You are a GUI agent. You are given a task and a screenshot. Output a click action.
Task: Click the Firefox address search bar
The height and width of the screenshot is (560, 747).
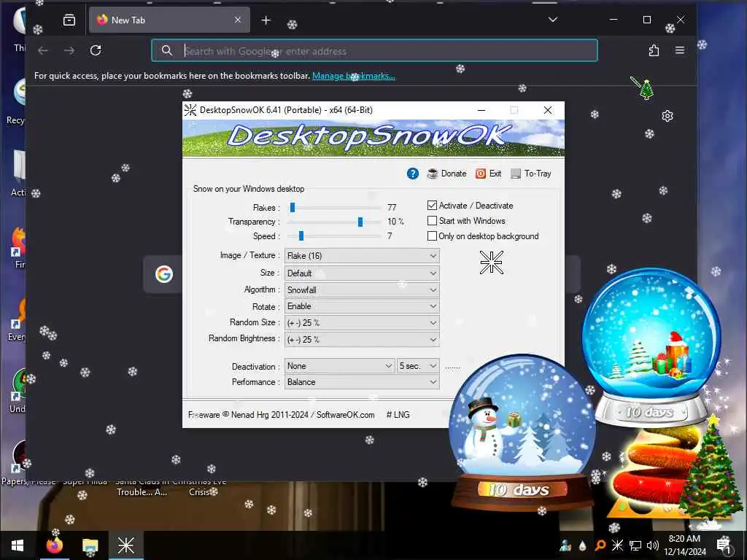[x=374, y=50]
